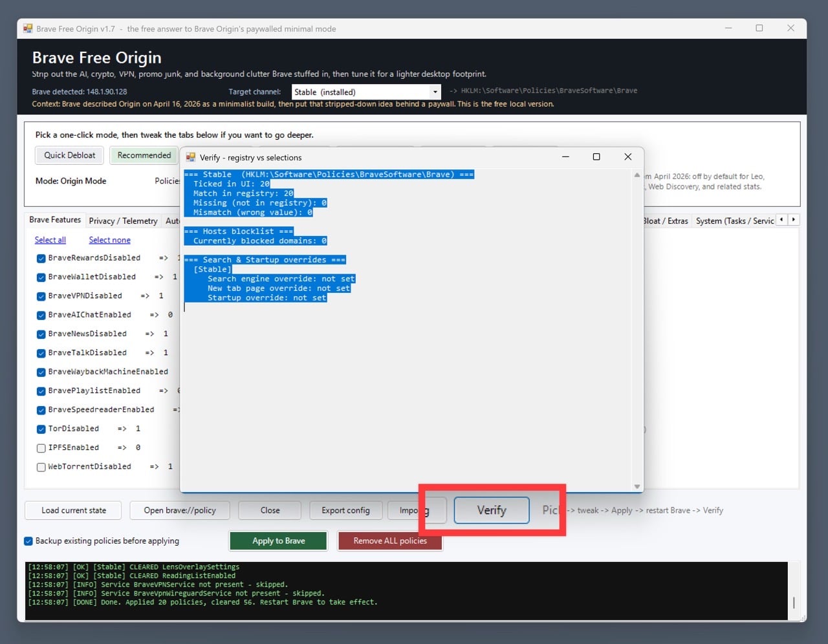Click 'Search engine override: not set' line
Screen dimensions: 828x644
(x=281, y=279)
